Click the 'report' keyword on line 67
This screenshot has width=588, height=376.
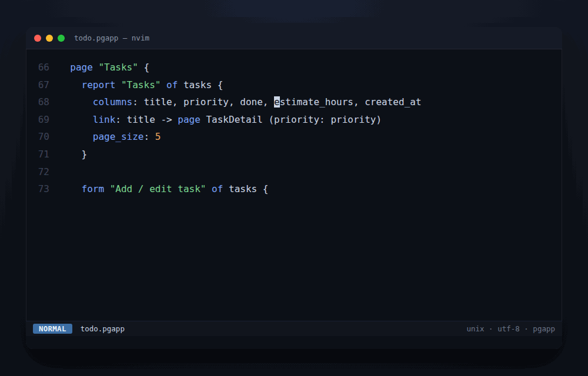point(98,85)
